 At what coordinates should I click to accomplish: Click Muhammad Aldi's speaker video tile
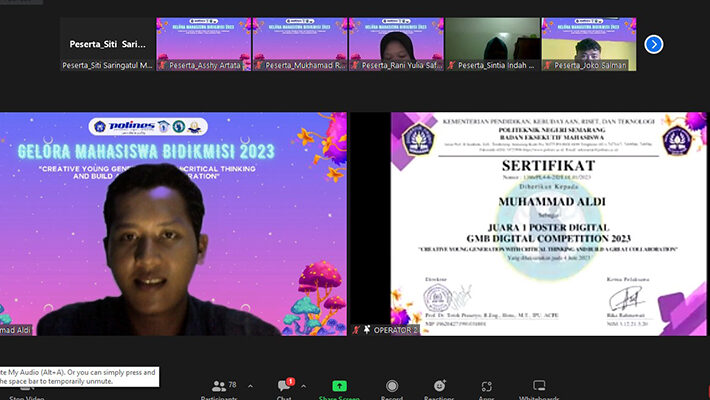coord(173,223)
